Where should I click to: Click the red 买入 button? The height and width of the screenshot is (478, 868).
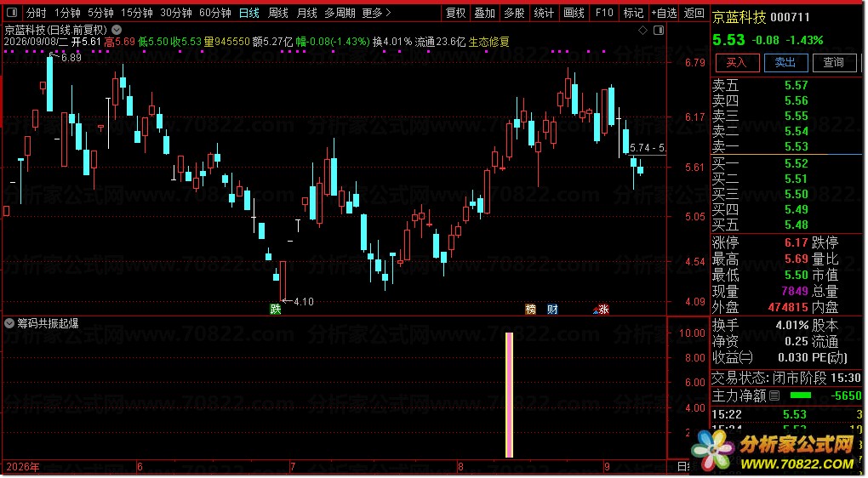[736, 63]
